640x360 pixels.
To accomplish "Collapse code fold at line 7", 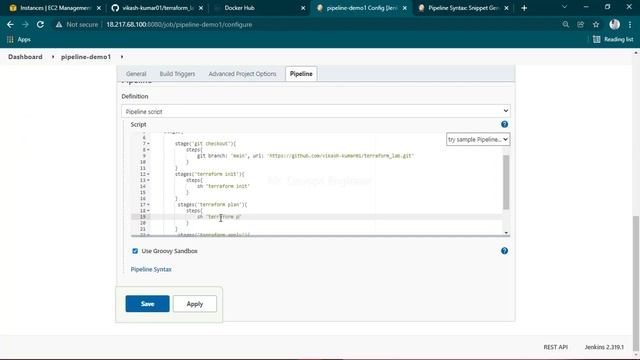I will [x=148, y=144].
